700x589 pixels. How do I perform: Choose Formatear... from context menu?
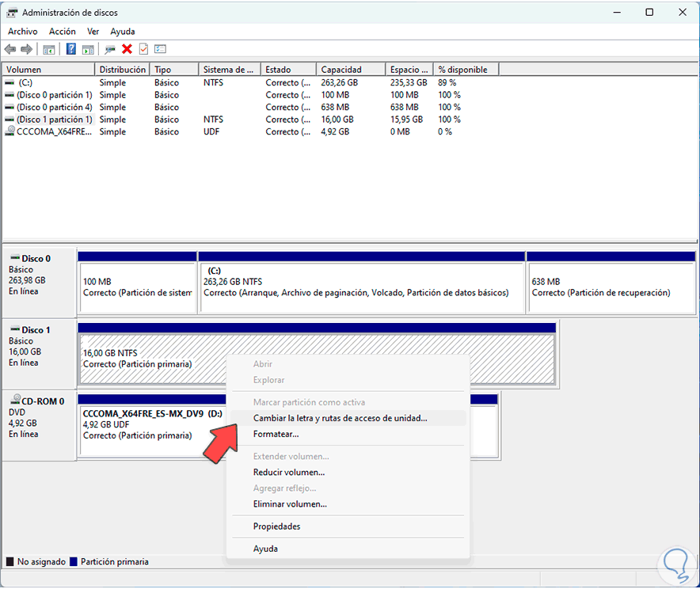click(348, 434)
